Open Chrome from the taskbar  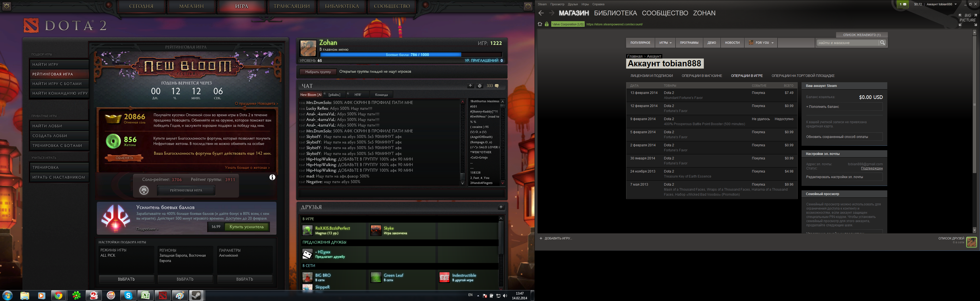click(58, 295)
